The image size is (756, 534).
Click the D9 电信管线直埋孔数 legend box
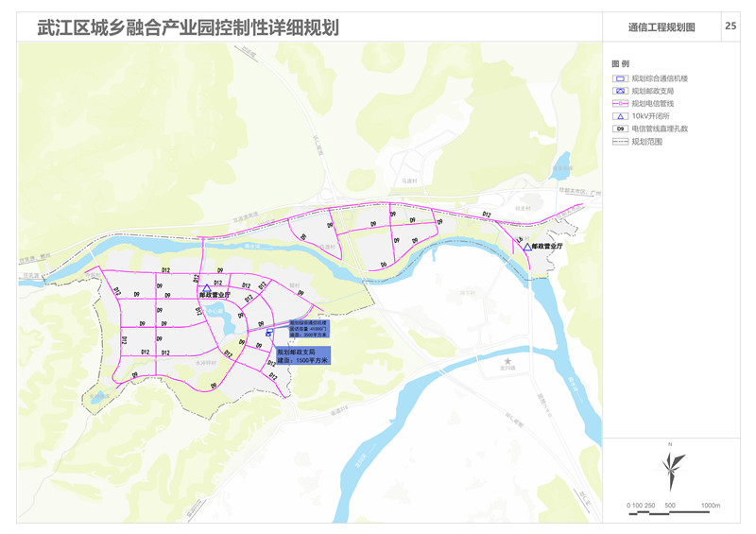coord(620,129)
